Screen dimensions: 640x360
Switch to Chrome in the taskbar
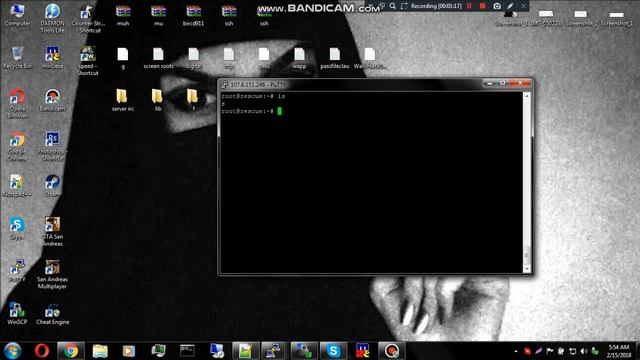point(71,351)
